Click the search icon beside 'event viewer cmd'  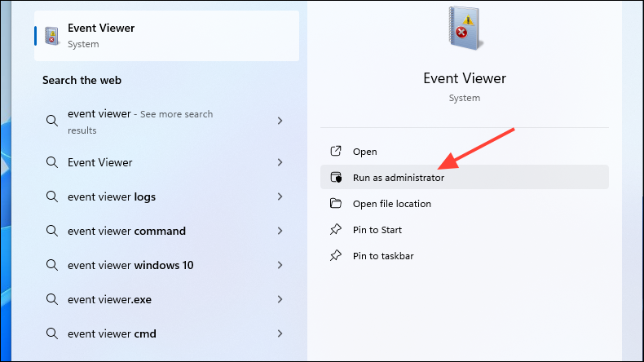[51, 333]
